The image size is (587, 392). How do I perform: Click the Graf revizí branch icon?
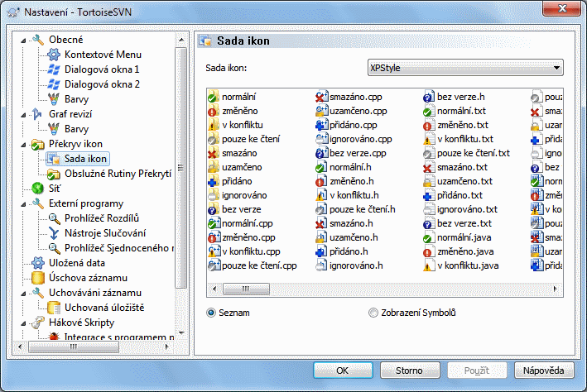click(x=37, y=114)
